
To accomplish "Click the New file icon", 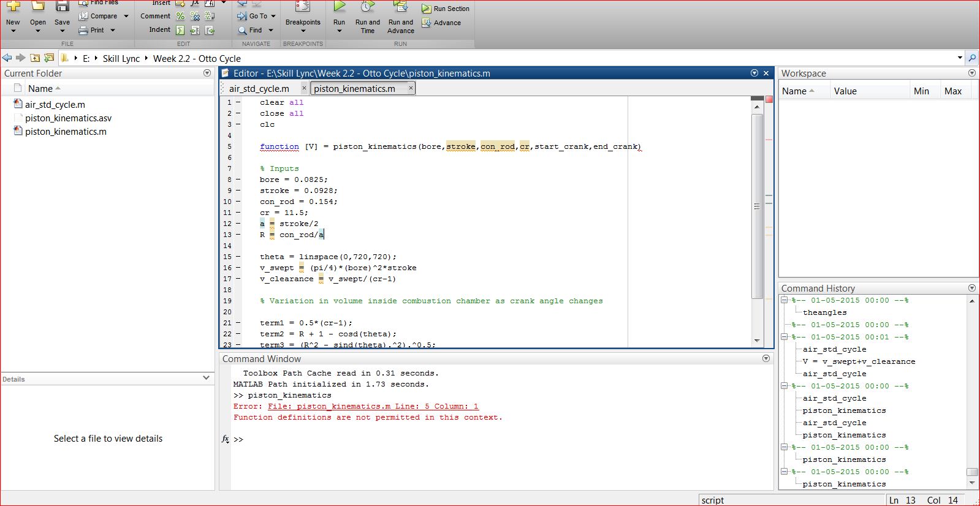I will (13, 6).
